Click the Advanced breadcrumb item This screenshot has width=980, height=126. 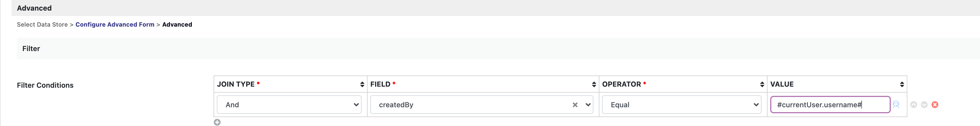coord(177,25)
